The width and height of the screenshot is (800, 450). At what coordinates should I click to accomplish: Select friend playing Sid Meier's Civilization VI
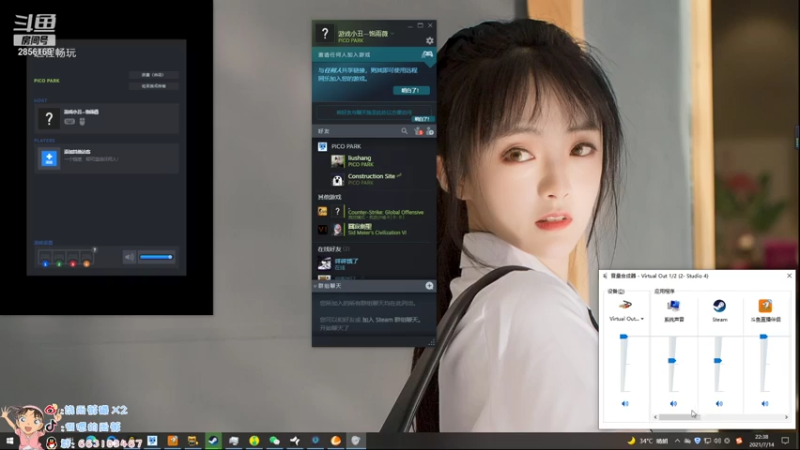(374, 229)
